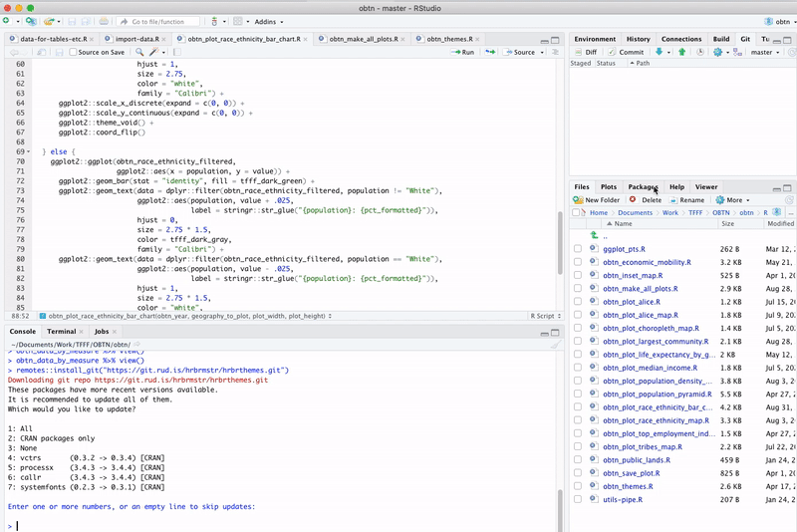Click the Diff button

(x=586, y=52)
